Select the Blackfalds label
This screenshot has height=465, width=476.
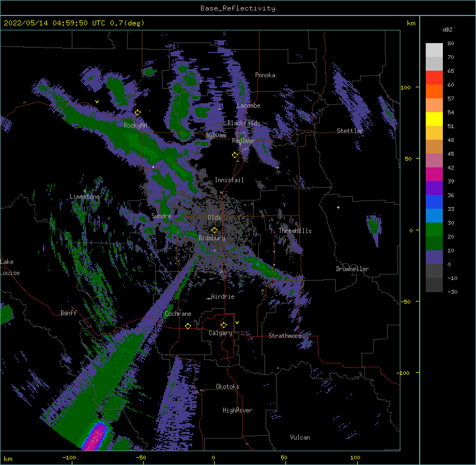244,123
